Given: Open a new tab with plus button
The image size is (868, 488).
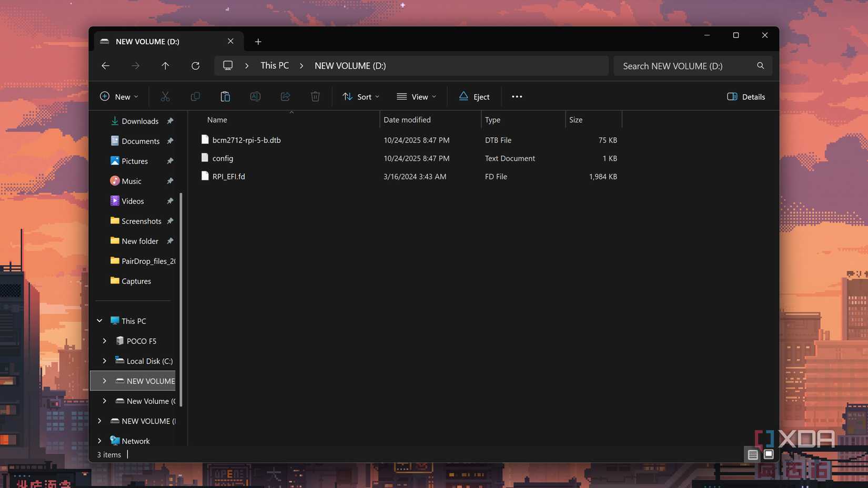Looking at the screenshot, I should (x=258, y=42).
